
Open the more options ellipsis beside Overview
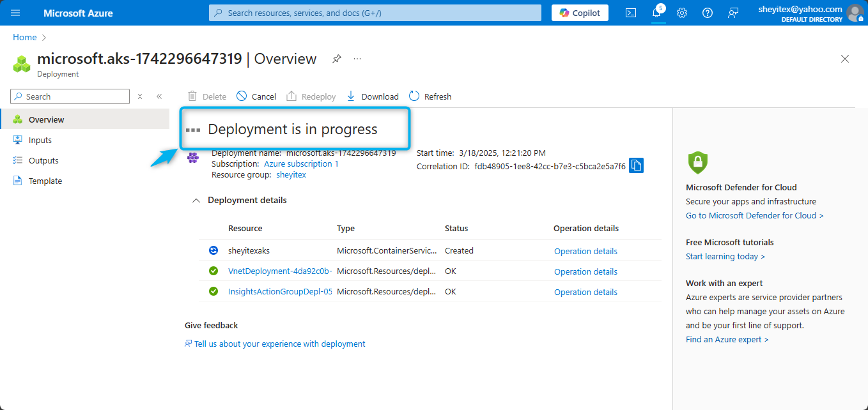(x=357, y=59)
